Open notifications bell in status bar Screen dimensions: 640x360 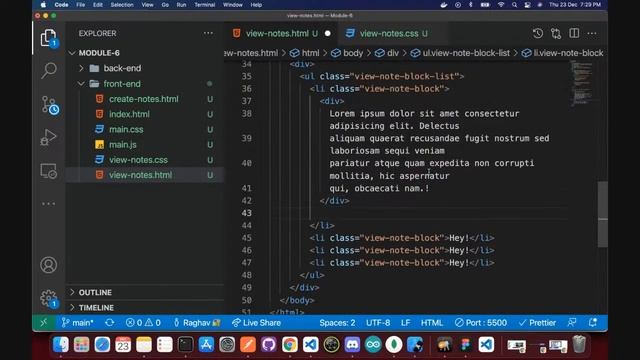[x=593, y=322]
